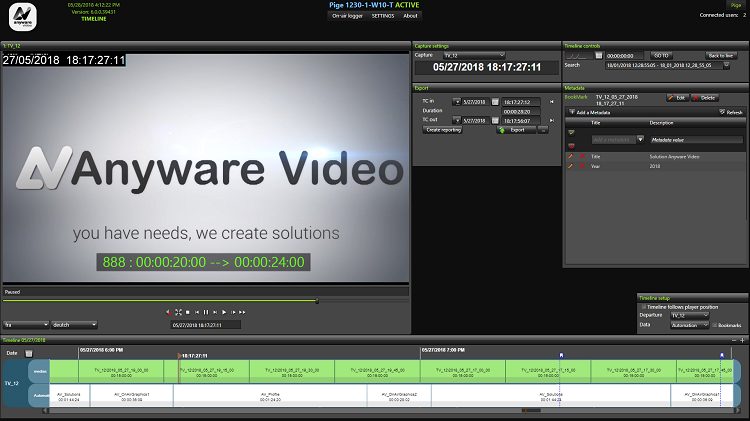The width and height of the screenshot is (750, 421).
Task: Click the fullscreen icon in player controls
Action: point(177,312)
